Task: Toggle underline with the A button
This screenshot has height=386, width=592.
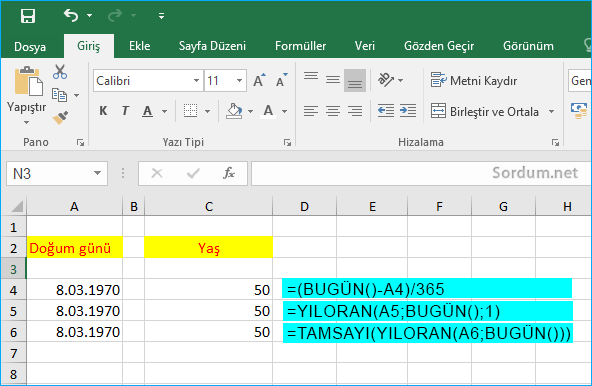Action: tap(148, 111)
